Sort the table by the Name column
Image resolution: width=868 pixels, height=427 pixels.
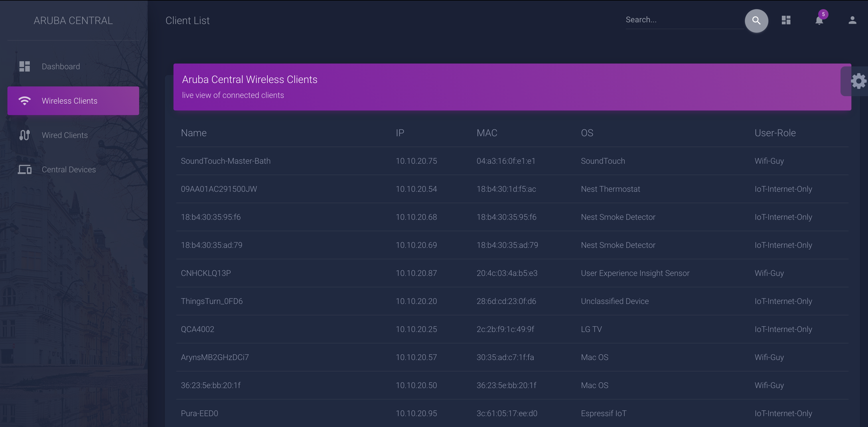coord(194,133)
